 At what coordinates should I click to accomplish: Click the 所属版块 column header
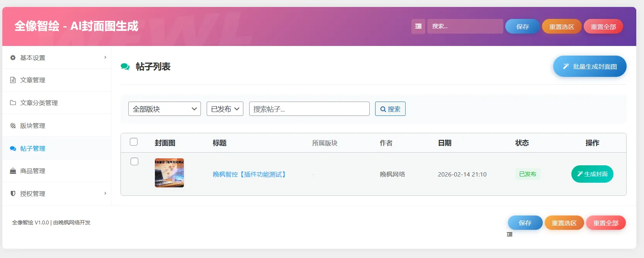click(x=325, y=143)
